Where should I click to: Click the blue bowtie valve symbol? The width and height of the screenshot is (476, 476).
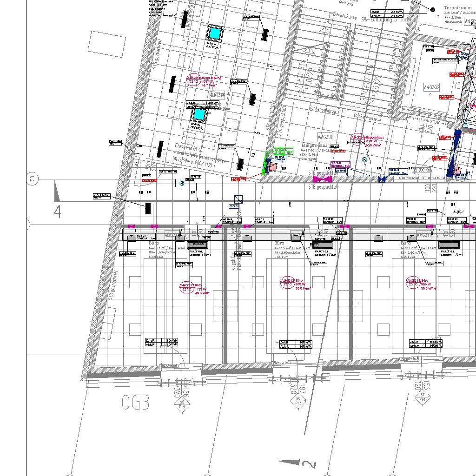(382, 179)
